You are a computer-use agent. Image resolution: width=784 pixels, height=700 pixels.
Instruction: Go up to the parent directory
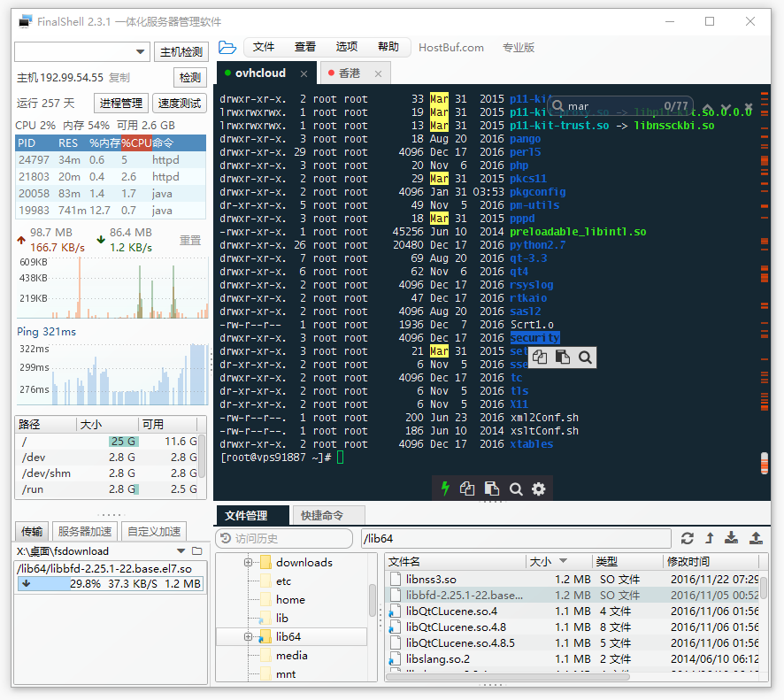pyautogui.click(x=710, y=539)
